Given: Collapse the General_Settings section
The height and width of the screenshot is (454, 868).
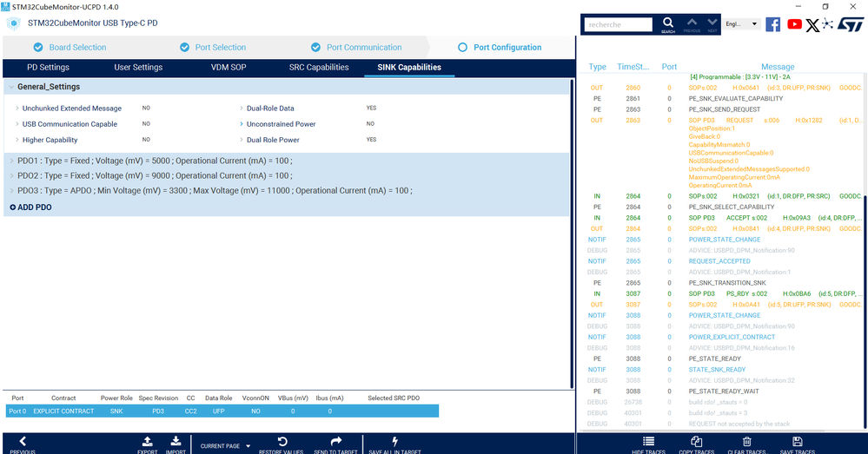Looking at the screenshot, I should tap(11, 87).
